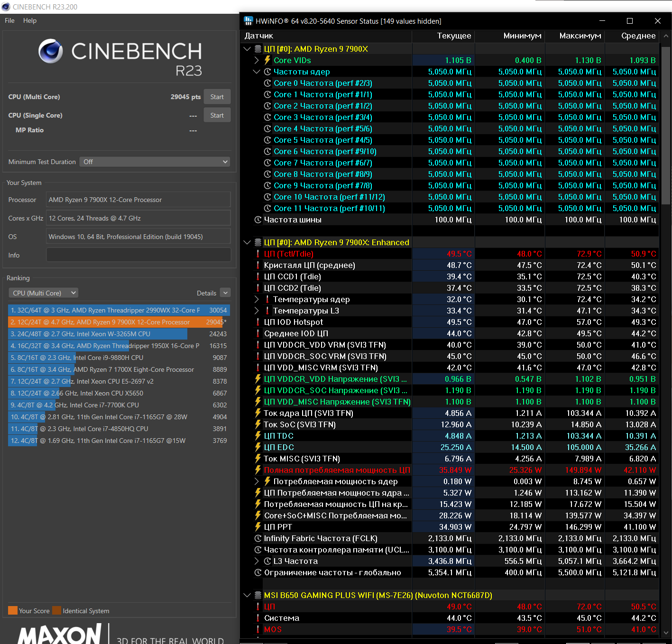
Task: Click the Cinebench app icon in title bar
Action: click(6, 7)
